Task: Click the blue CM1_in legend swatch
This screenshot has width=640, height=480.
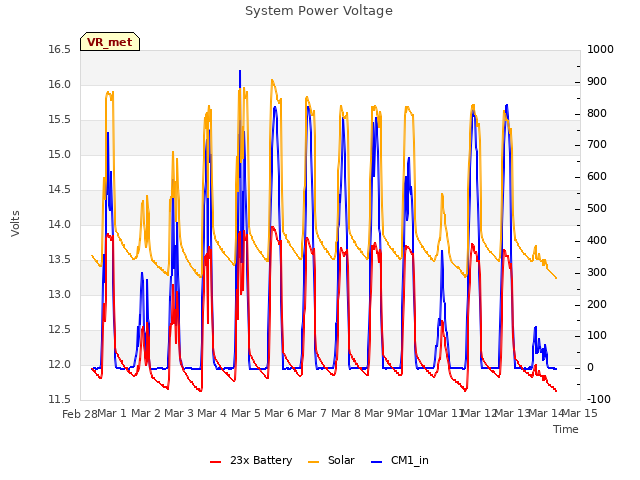Action: pos(376,462)
